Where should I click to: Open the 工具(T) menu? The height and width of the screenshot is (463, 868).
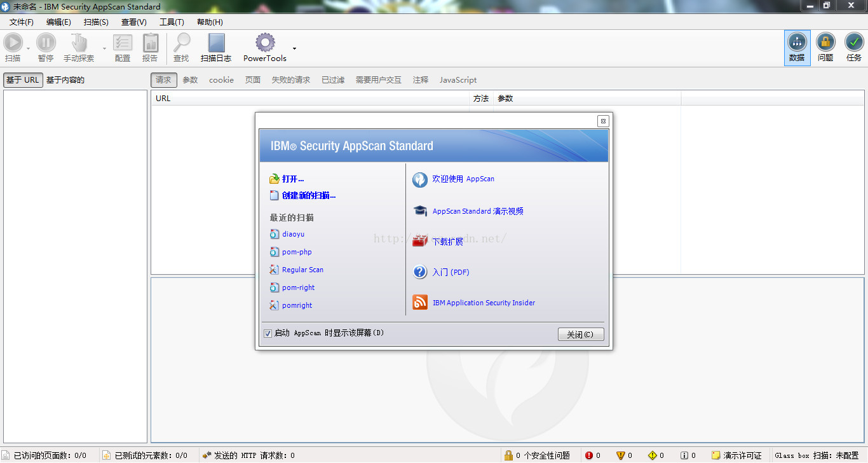click(172, 22)
